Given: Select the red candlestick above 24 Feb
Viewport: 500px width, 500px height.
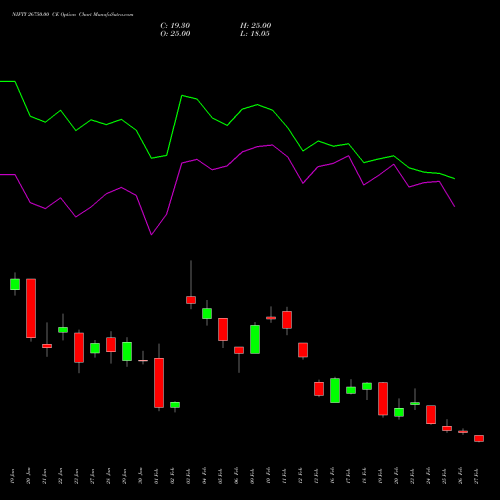Looking at the screenshot, I should (x=431, y=415).
